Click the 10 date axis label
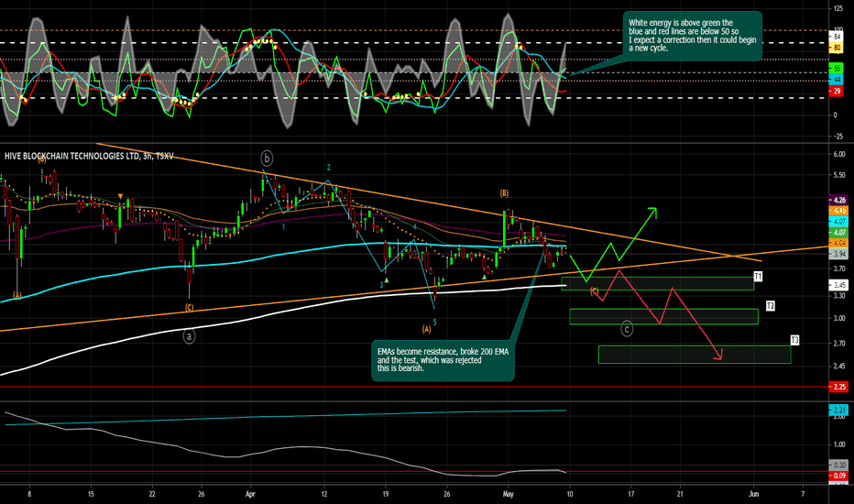 click(x=569, y=494)
